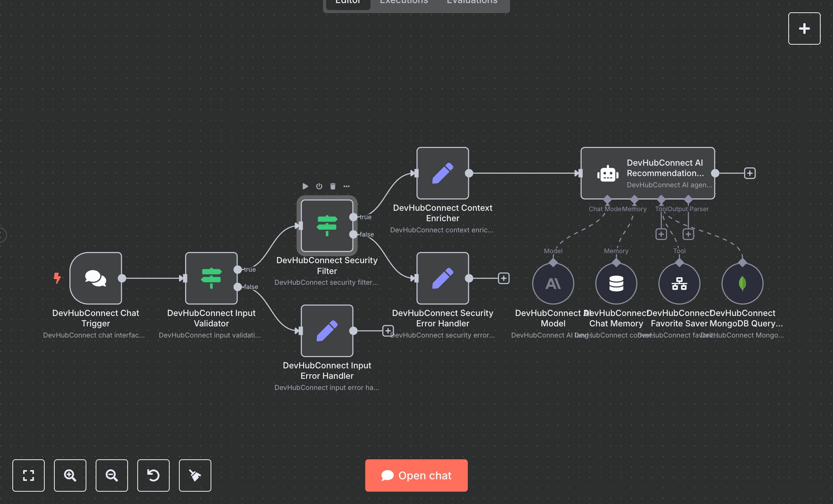Zoom out using the magnifier icon
The image size is (833, 504).
112,475
